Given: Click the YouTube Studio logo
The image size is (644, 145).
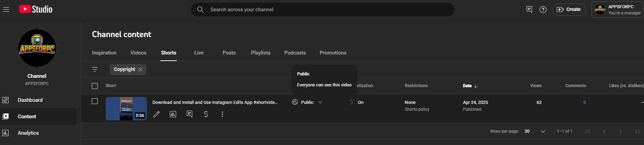Looking at the screenshot, I should (x=36, y=9).
